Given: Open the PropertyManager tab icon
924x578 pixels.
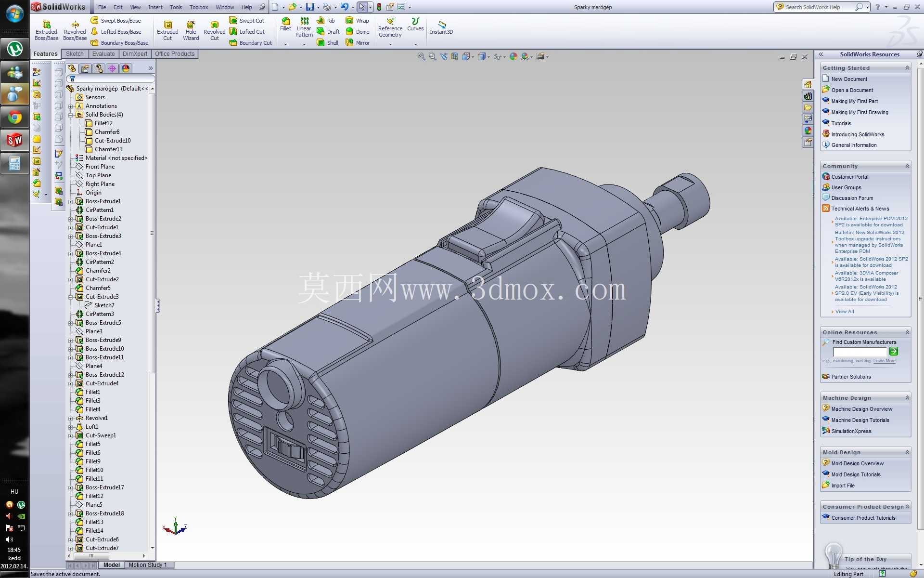Looking at the screenshot, I should (x=85, y=68).
